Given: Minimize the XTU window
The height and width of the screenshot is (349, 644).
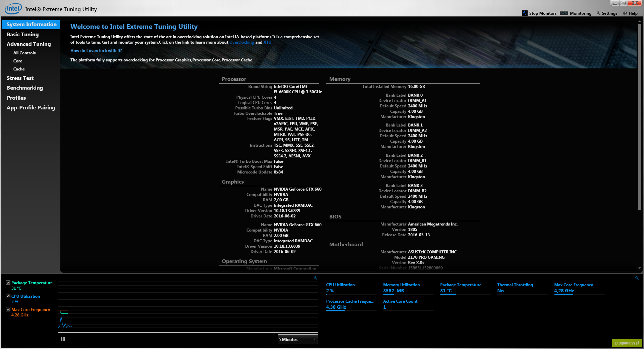Looking at the screenshot, I should 615,3.
